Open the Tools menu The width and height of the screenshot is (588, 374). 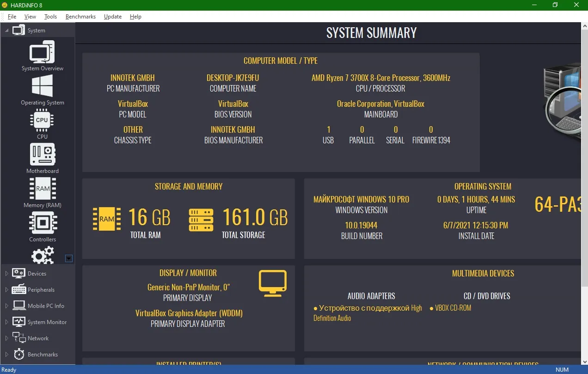tap(50, 17)
